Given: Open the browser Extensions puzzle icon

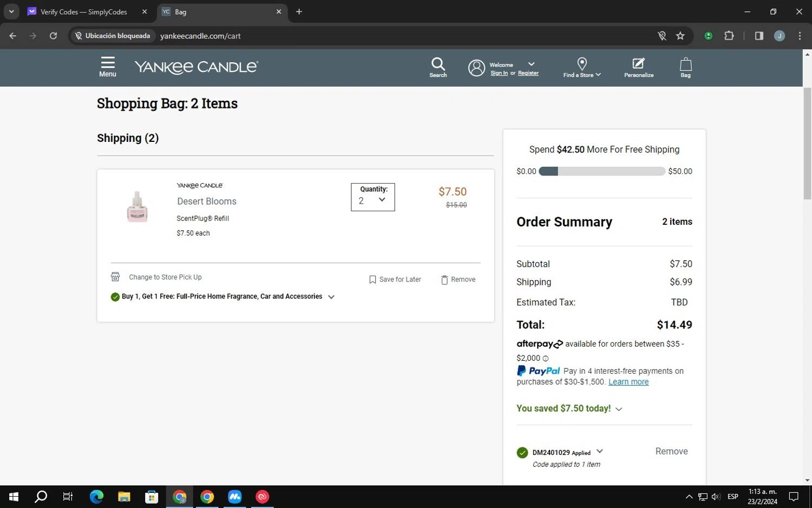Looking at the screenshot, I should pos(729,36).
